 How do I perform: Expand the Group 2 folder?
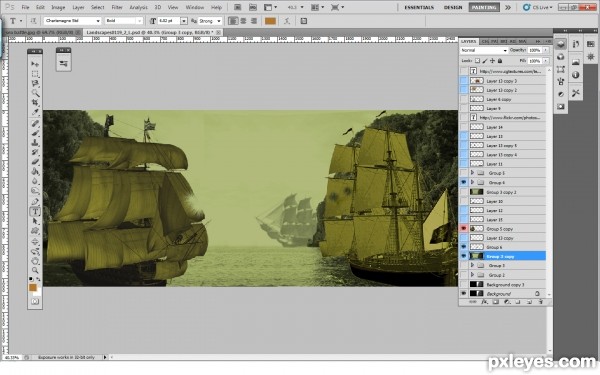(472, 275)
